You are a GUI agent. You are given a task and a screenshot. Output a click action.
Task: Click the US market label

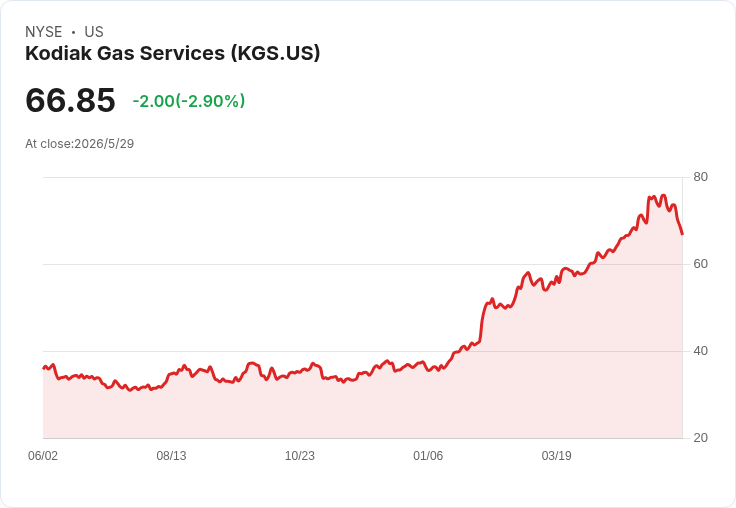pyautogui.click(x=94, y=32)
